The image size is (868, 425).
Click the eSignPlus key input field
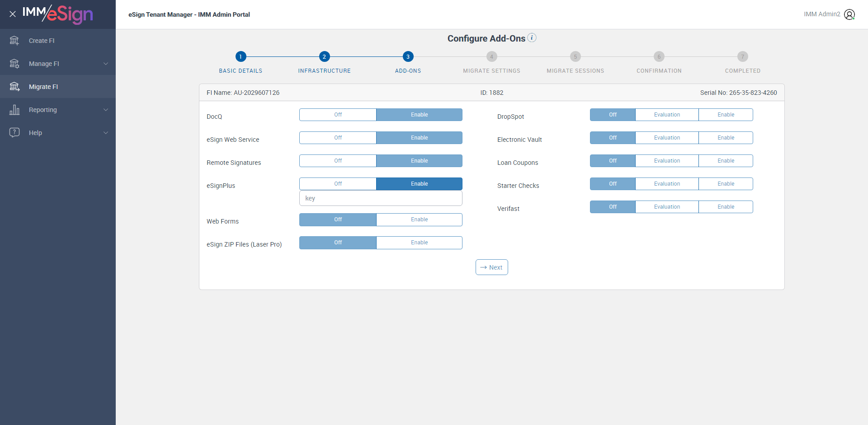tap(381, 198)
